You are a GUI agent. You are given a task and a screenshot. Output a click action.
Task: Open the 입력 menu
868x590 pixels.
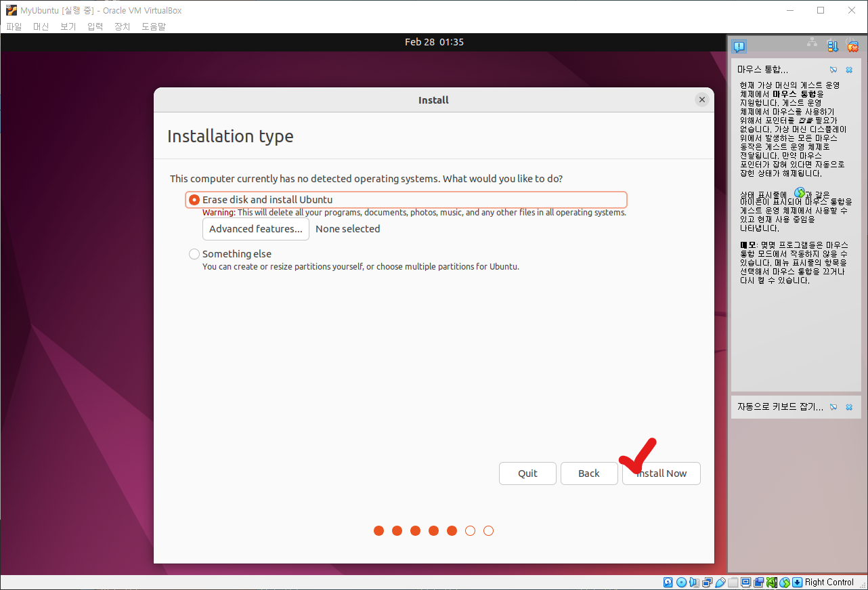[95, 26]
